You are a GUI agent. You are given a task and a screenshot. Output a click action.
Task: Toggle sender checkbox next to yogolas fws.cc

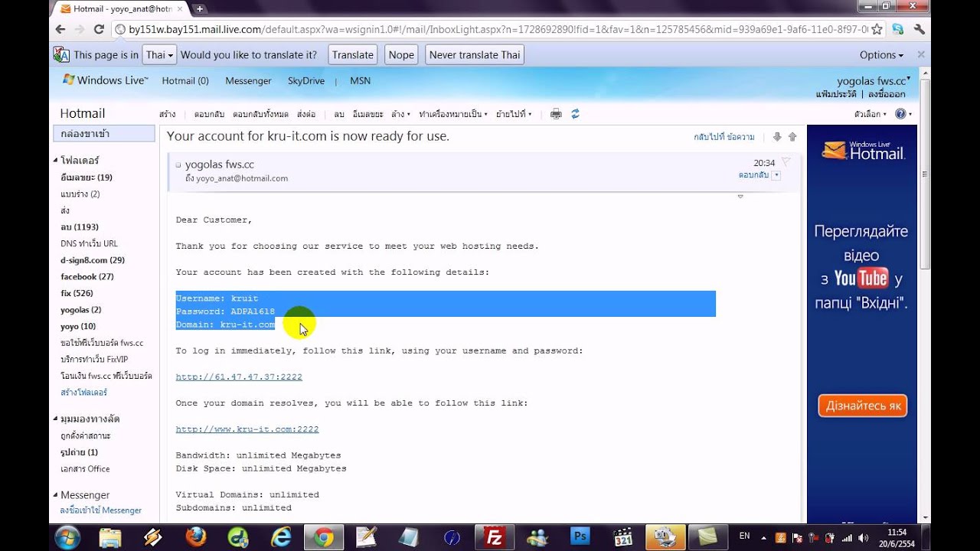point(178,165)
